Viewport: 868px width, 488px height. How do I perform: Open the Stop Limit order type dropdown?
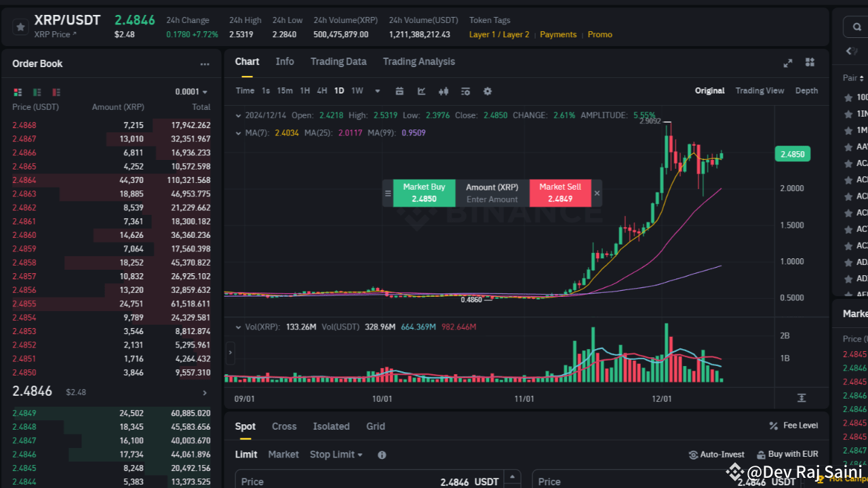336,455
